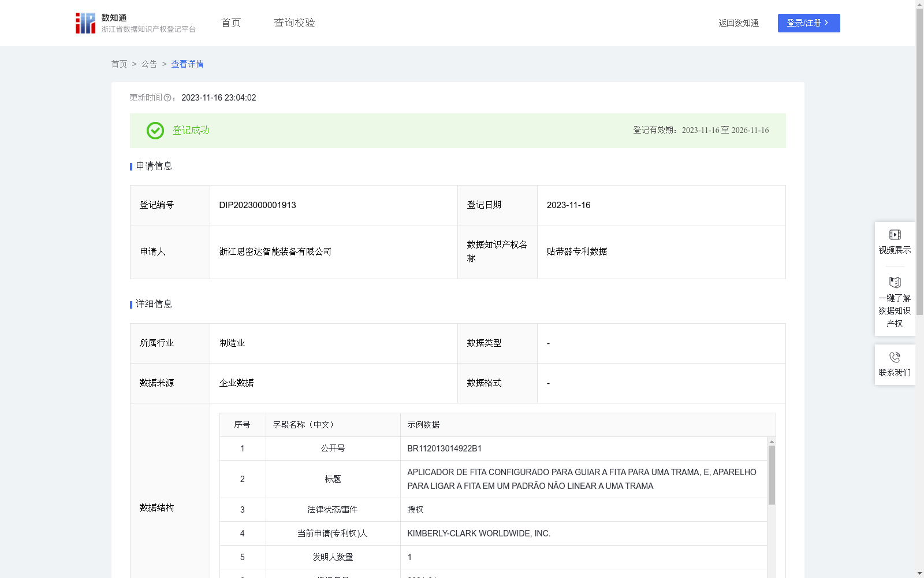Screen dimensions: 924x578
Task: Click the data table scrollbar up arrow
Action: pyautogui.click(x=772, y=442)
